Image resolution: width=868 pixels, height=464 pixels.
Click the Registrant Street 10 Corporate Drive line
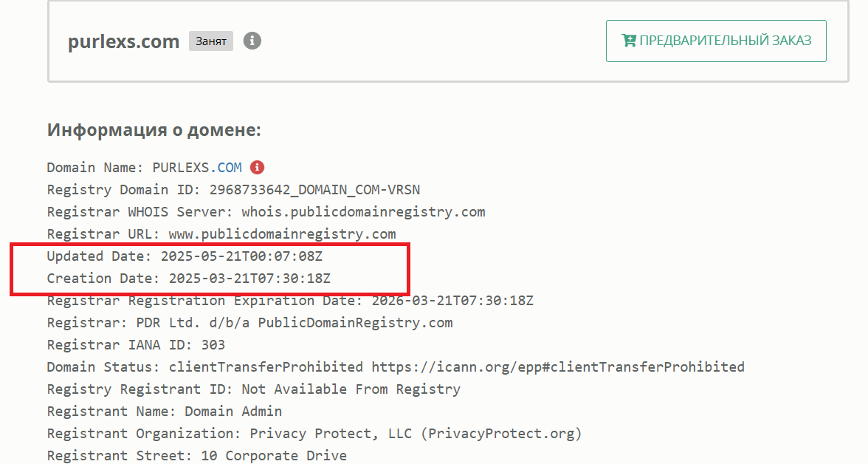(x=196, y=455)
